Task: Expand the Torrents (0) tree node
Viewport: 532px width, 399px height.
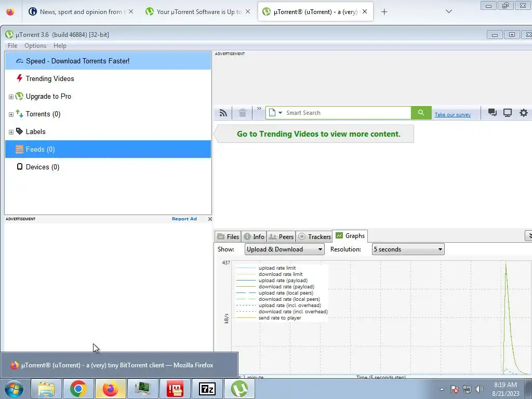Action: coord(11,114)
